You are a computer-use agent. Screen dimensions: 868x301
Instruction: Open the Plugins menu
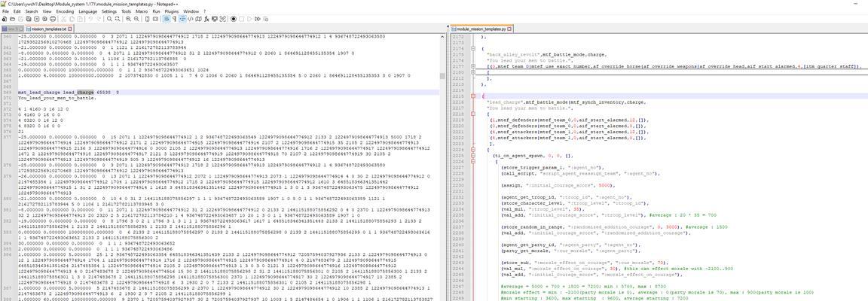(x=172, y=11)
